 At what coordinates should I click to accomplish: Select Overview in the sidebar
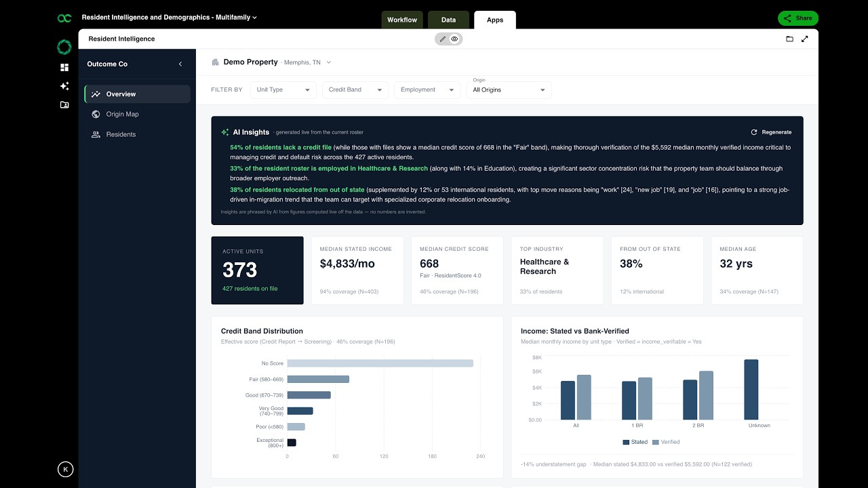[x=138, y=94]
